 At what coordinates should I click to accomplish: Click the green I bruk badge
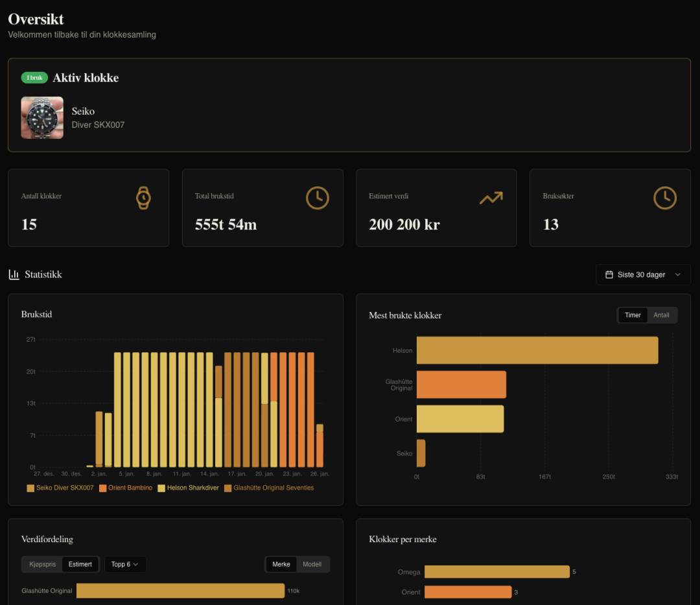point(34,78)
